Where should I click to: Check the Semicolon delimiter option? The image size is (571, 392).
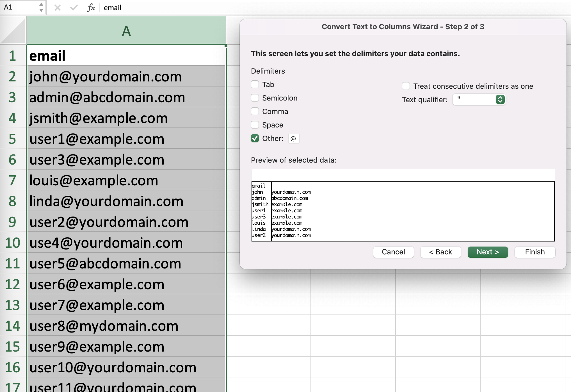[x=255, y=98]
